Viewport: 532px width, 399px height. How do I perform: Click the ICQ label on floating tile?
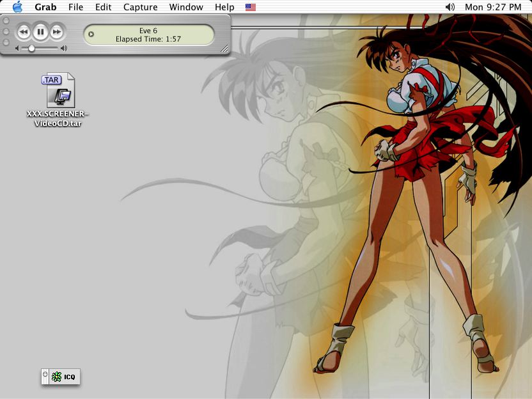pyautogui.click(x=70, y=377)
